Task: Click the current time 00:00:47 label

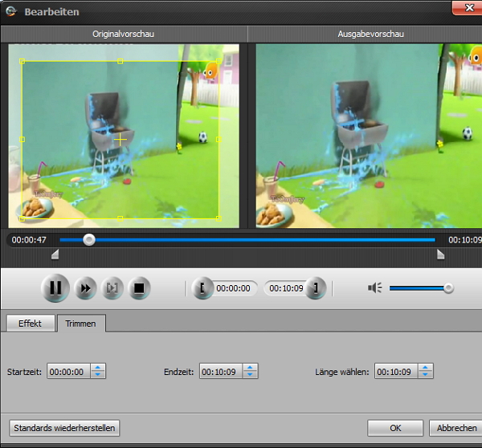Action: click(29, 240)
